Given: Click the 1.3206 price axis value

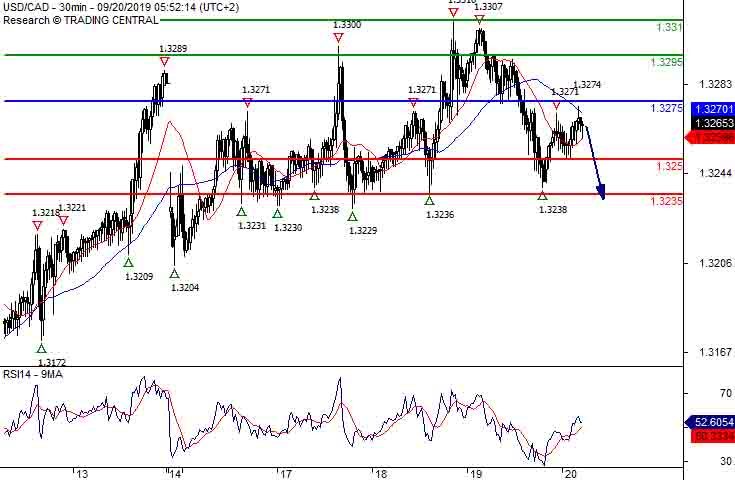Looking at the screenshot, I should [x=715, y=263].
